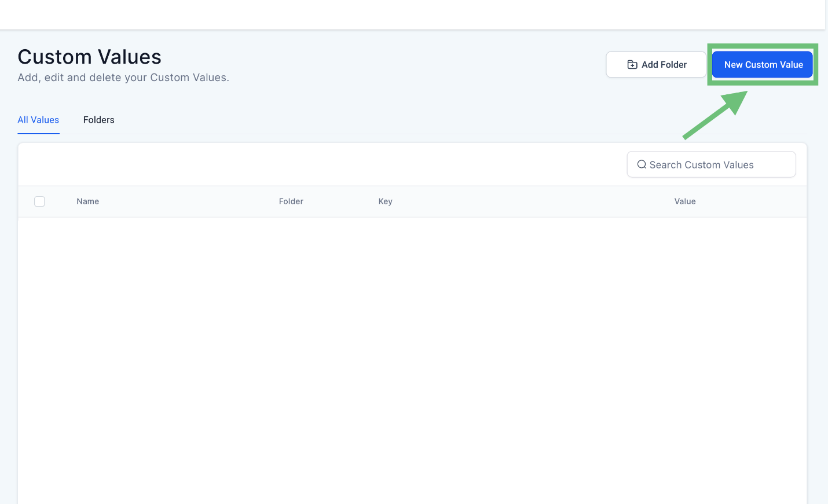The height and width of the screenshot is (504, 828).
Task: Toggle the select-all checkbox in table header
Action: coord(39,201)
